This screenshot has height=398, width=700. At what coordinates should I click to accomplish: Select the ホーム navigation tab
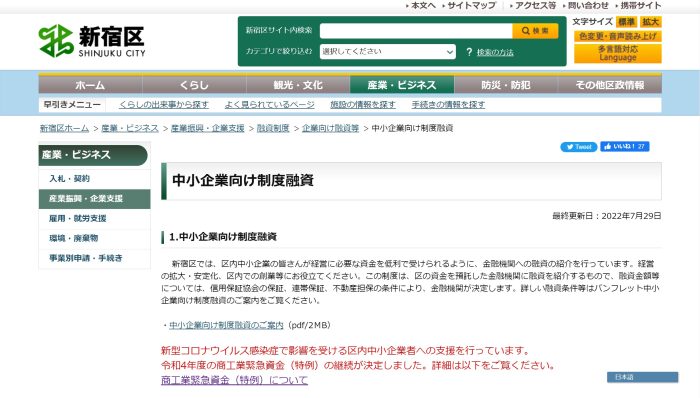pyautogui.click(x=90, y=84)
